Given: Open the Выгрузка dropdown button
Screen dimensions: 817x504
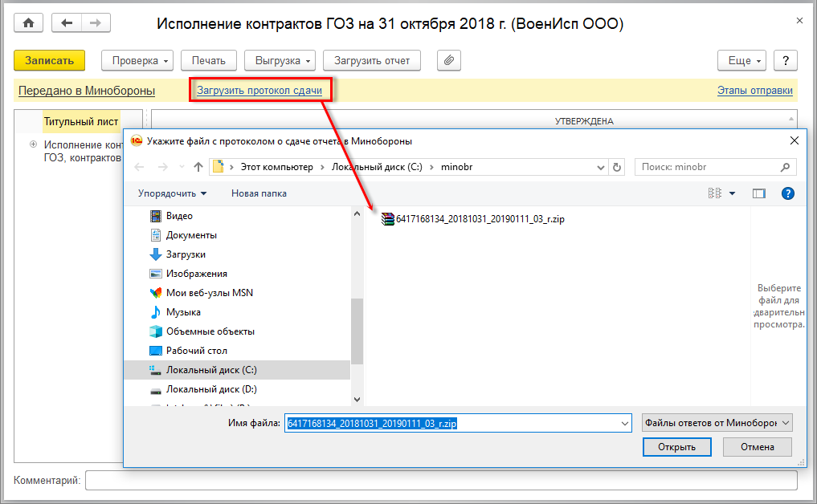Looking at the screenshot, I should click(280, 60).
